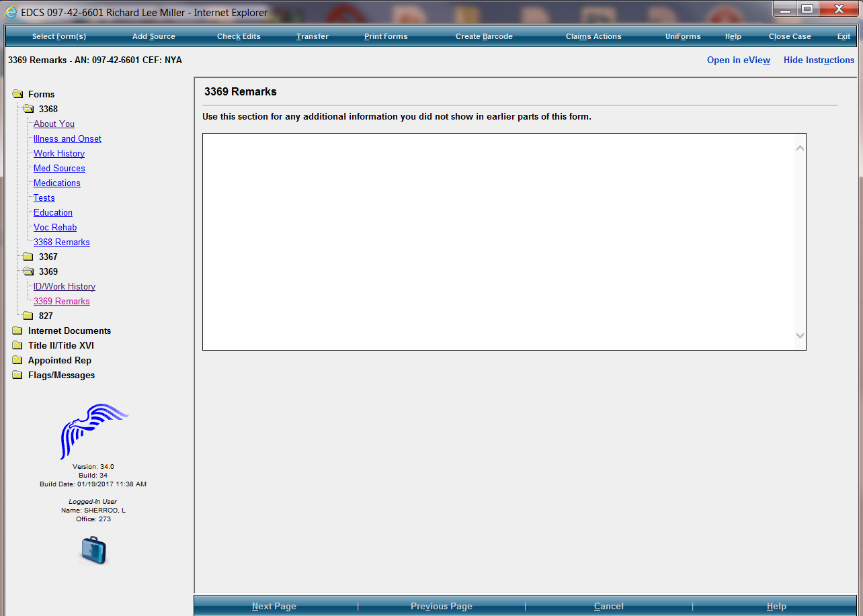Image resolution: width=863 pixels, height=616 pixels.
Task: Open the Select Form(s) menu
Action: [59, 36]
